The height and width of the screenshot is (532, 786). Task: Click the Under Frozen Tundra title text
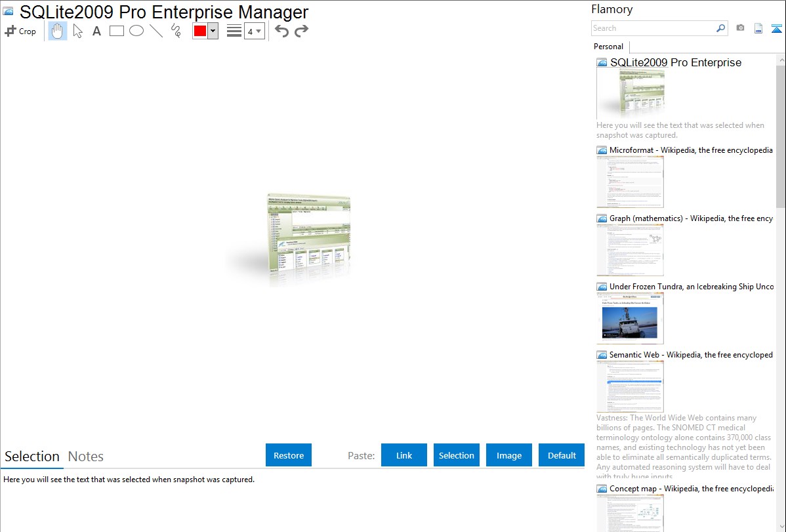692,286
